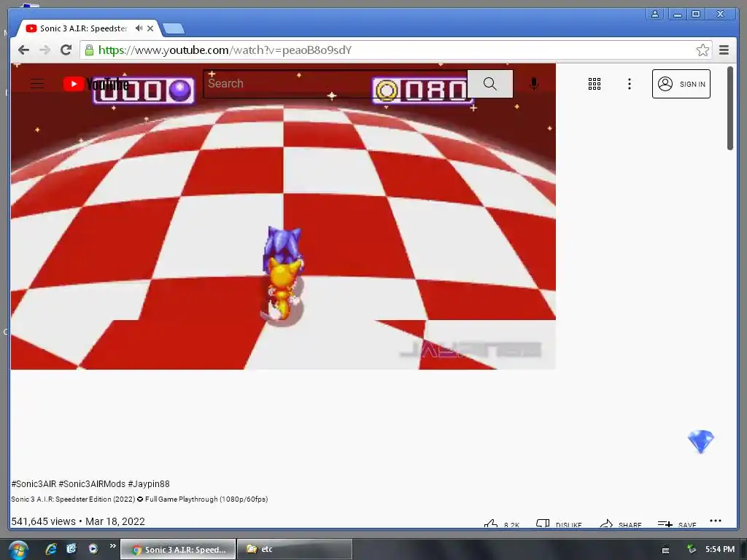This screenshot has height=560, width=747.
Task: Click the SHARE button
Action: [620, 524]
